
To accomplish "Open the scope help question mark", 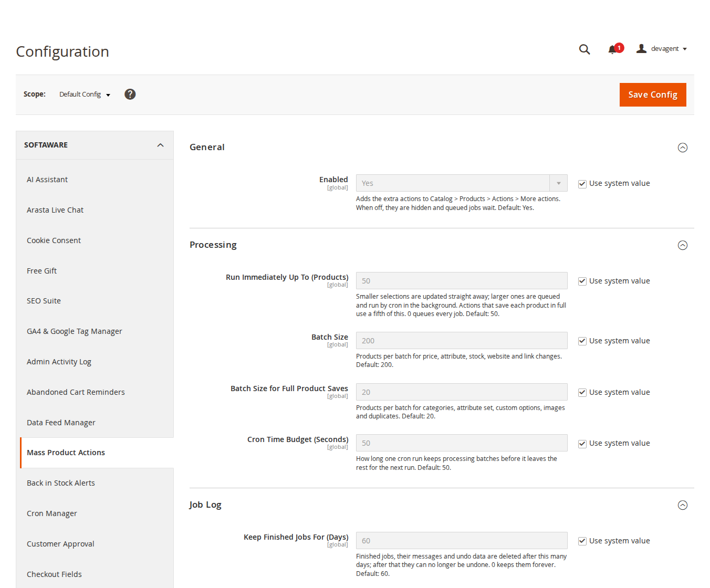I will coord(130,94).
